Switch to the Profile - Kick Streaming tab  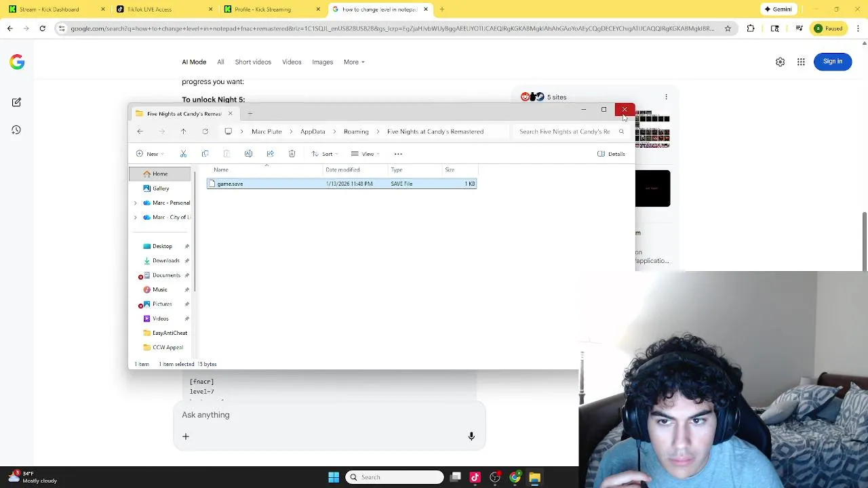tap(273, 9)
